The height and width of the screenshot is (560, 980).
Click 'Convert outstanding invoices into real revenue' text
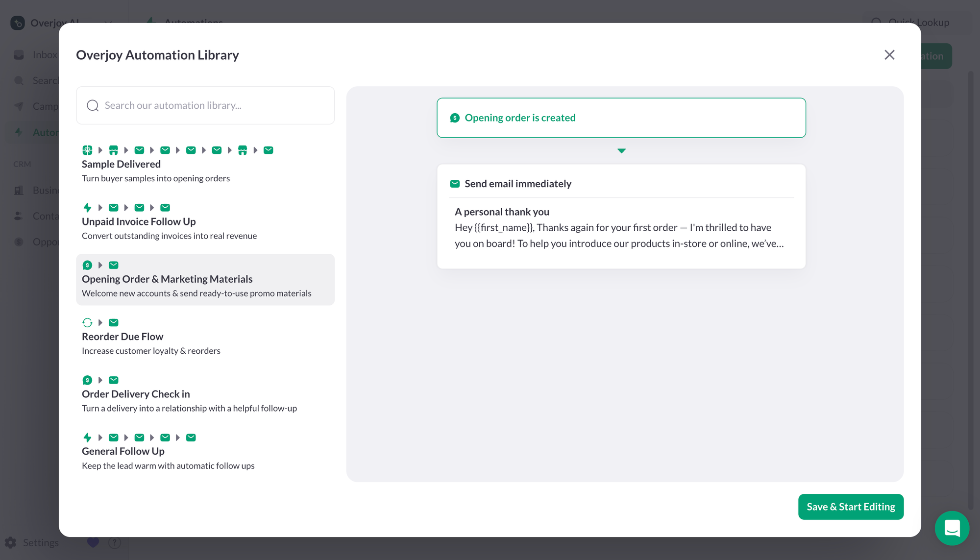[169, 236]
